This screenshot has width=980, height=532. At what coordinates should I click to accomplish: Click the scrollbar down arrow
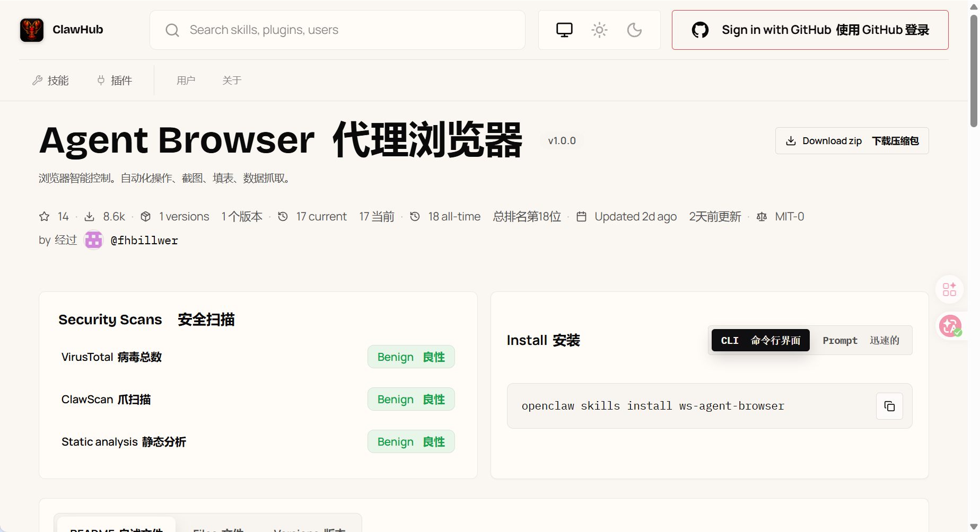(x=974, y=526)
